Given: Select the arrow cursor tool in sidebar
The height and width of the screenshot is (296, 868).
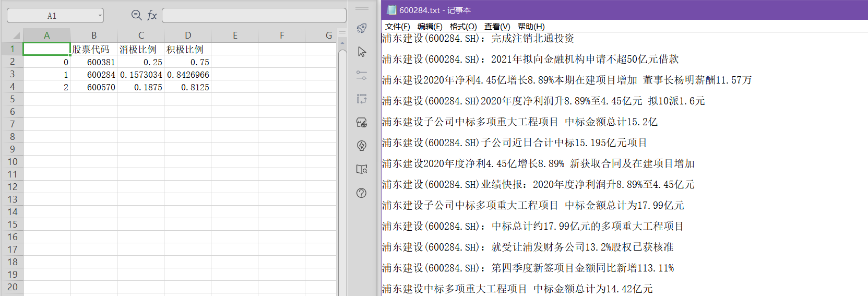Looking at the screenshot, I should point(362,52).
